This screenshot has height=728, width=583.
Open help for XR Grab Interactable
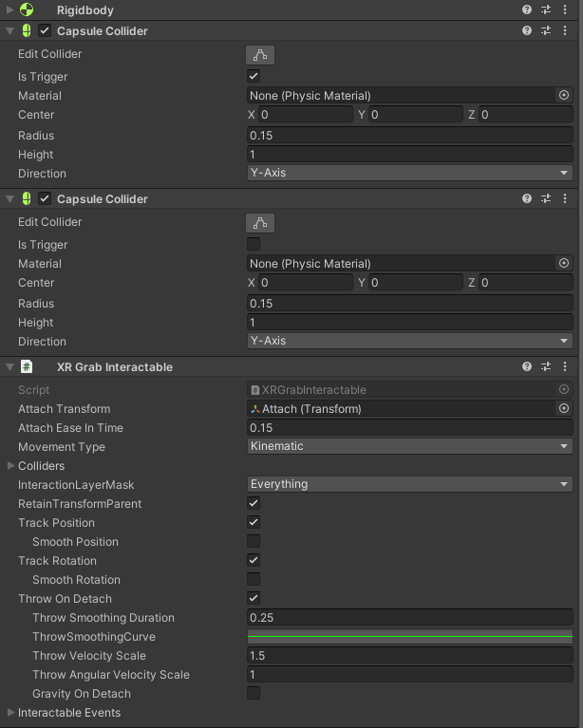(x=527, y=366)
